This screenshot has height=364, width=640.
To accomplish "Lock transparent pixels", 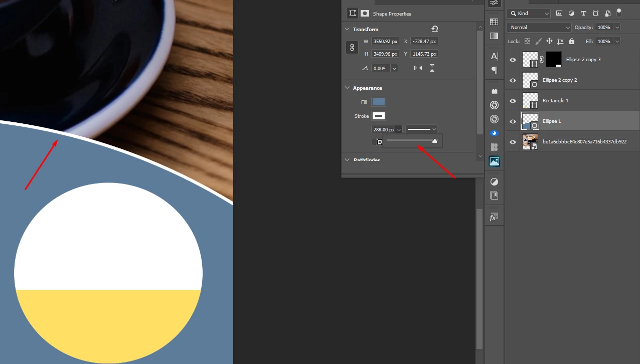I will click(528, 41).
